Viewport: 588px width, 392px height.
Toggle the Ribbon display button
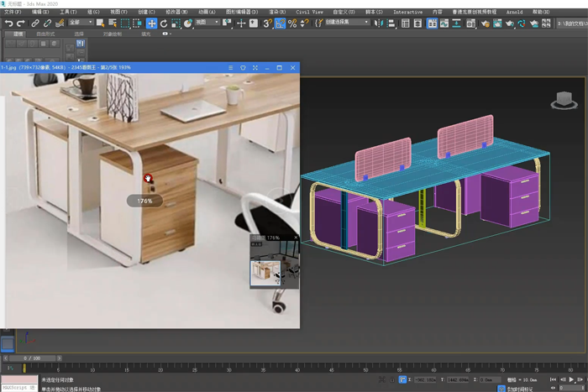[432, 24]
